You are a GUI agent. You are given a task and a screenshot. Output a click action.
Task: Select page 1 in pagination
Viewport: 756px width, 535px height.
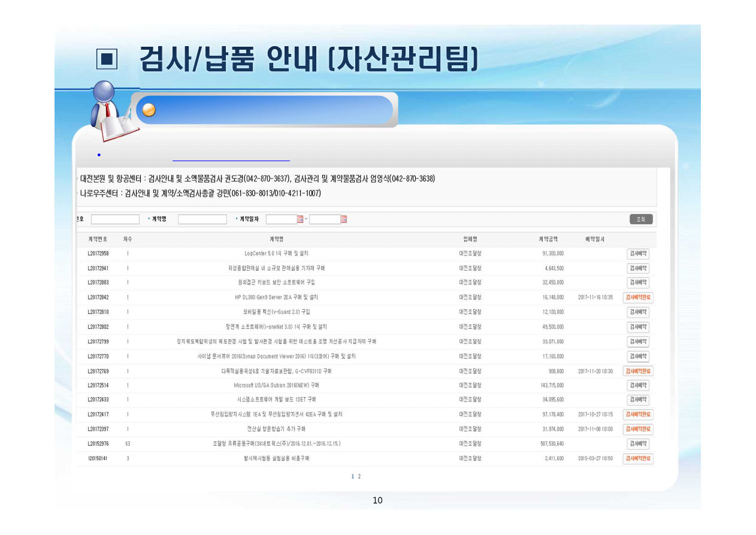click(x=353, y=477)
